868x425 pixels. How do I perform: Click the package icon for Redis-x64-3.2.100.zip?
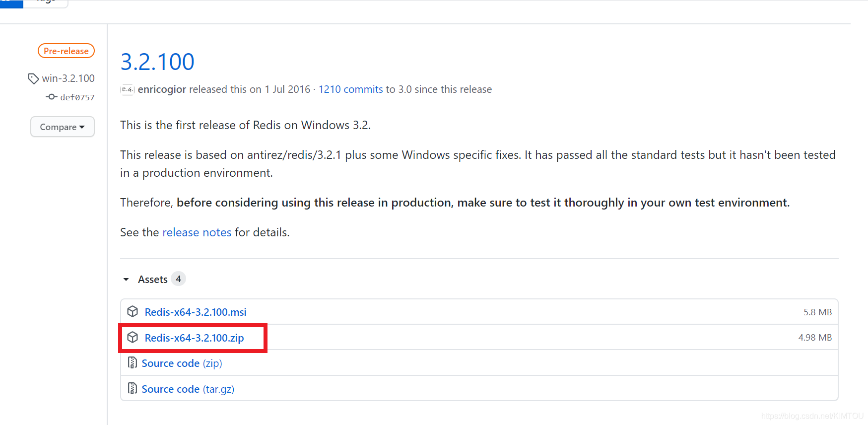point(133,337)
